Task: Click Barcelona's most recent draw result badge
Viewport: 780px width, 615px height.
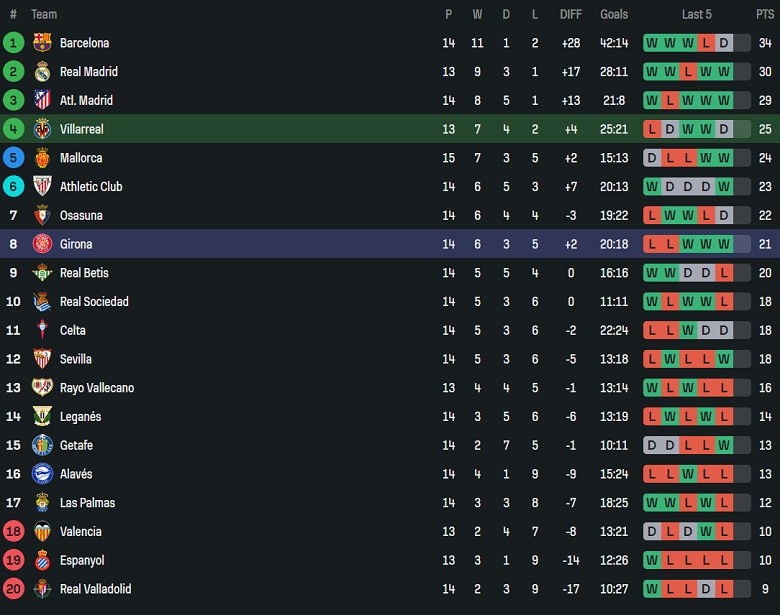Action: coord(724,43)
